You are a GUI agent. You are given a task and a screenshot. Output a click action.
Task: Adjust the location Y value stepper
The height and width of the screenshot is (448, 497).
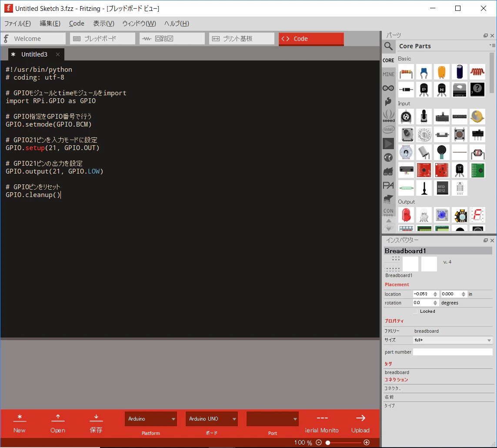pos(464,294)
